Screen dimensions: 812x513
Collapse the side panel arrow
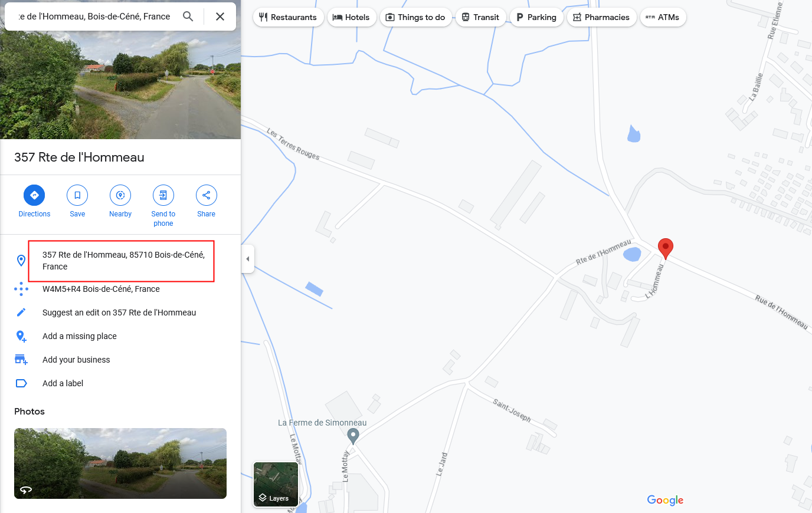pyautogui.click(x=248, y=259)
